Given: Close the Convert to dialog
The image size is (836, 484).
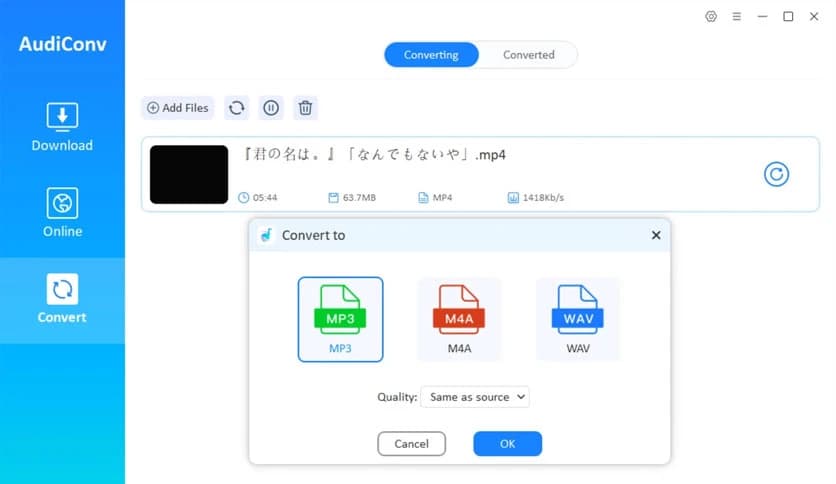Looking at the screenshot, I should 656,235.
